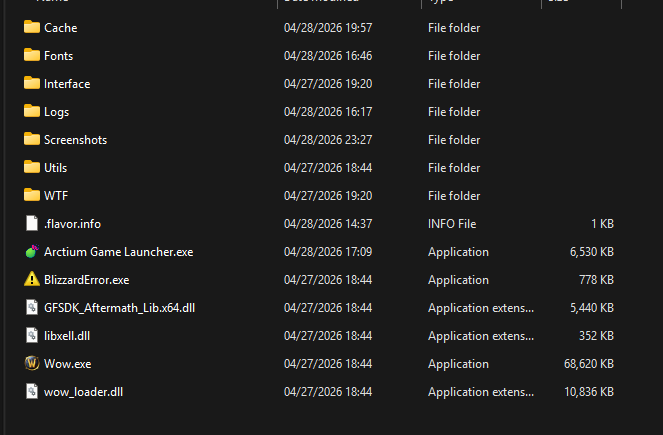
Task: Click the Cache folder icon
Action: [x=31, y=28]
